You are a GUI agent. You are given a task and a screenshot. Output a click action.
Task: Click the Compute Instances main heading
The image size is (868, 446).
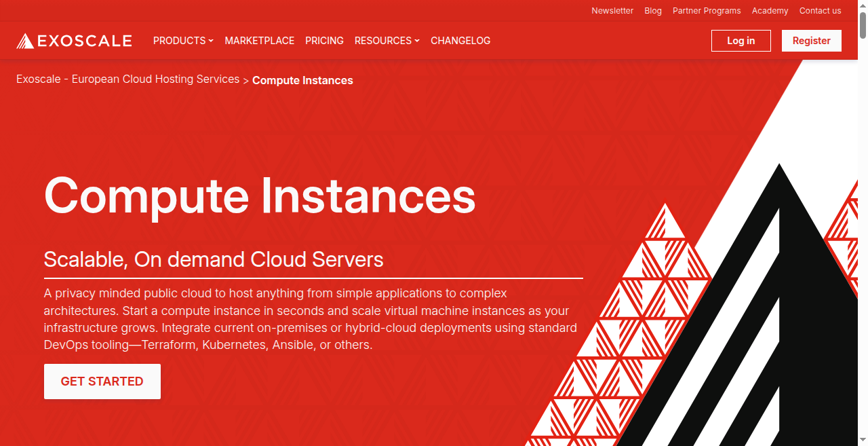click(260, 196)
